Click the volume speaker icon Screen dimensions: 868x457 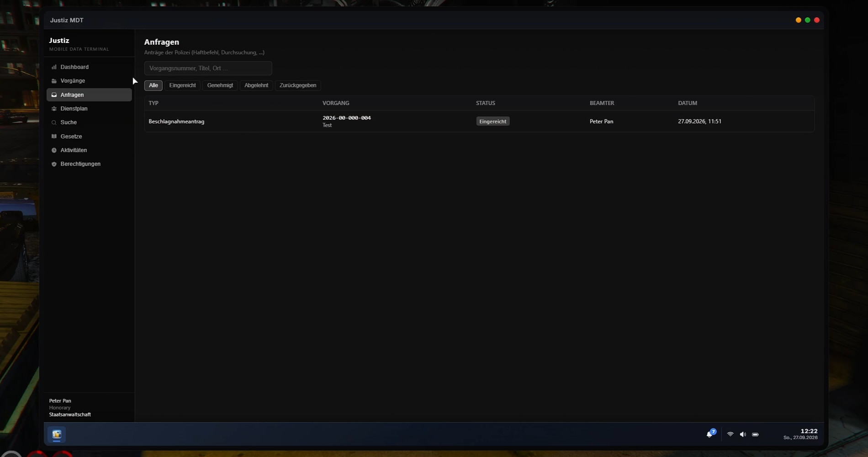[743, 434]
